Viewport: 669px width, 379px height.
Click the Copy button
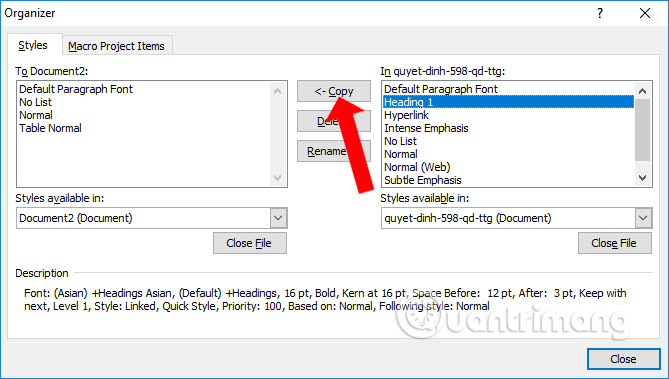click(334, 91)
